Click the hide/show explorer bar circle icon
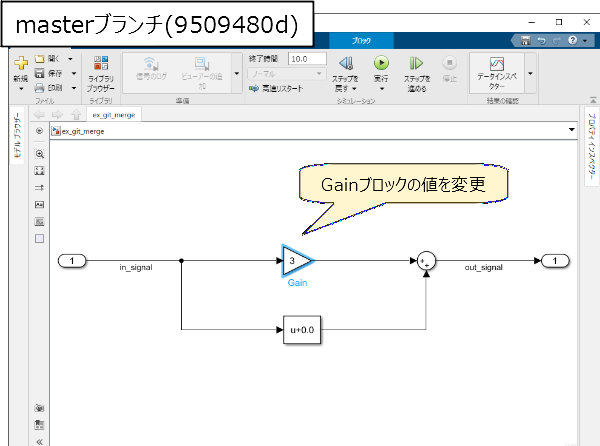 [39, 131]
